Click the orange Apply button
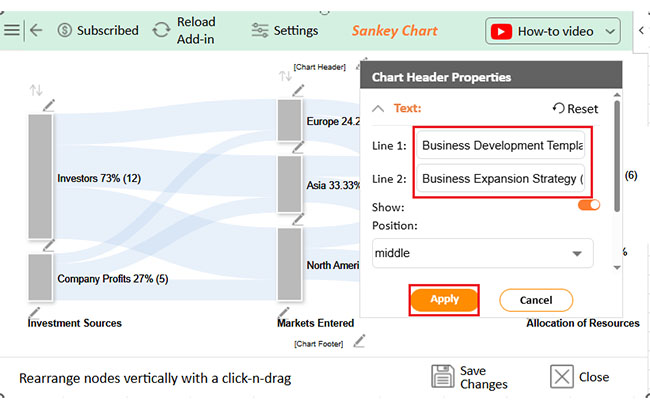The height and width of the screenshot is (409, 650). pos(444,300)
